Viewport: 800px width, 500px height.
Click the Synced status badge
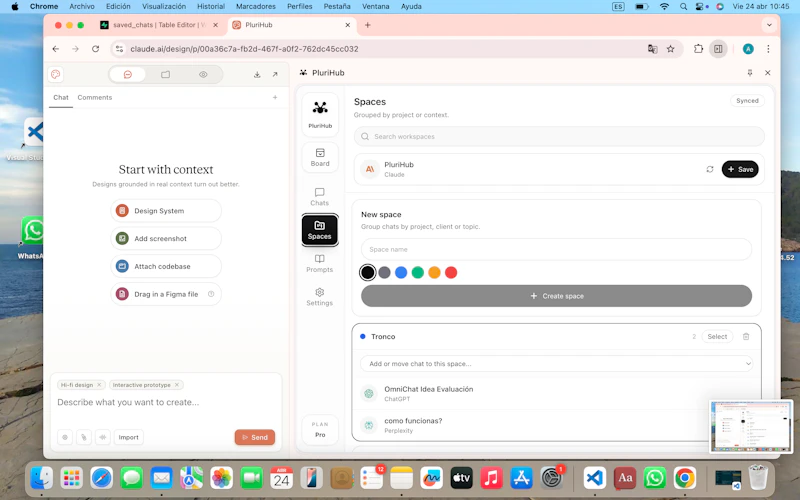coord(747,101)
